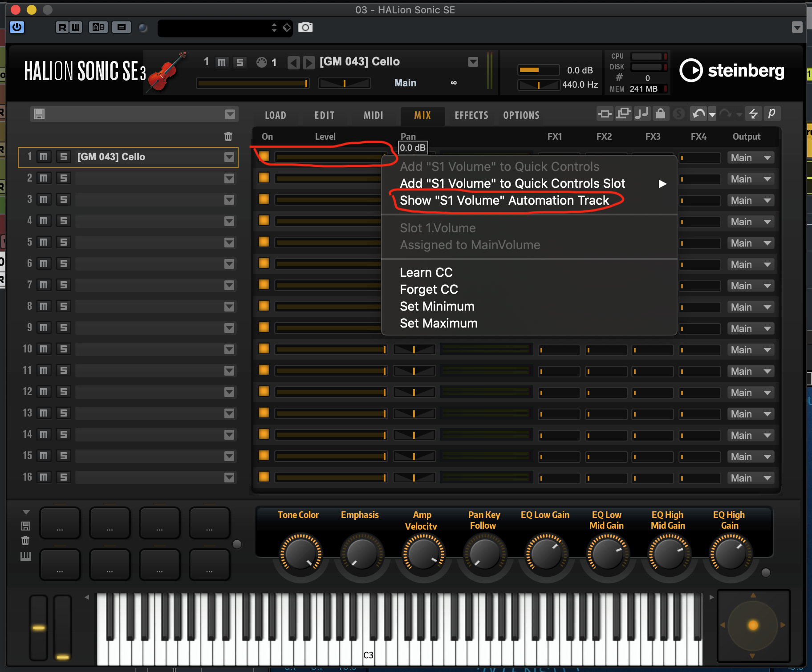The width and height of the screenshot is (812, 672).
Task: Save trigger pads with floppy icon near pads
Action: click(x=26, y=526)
